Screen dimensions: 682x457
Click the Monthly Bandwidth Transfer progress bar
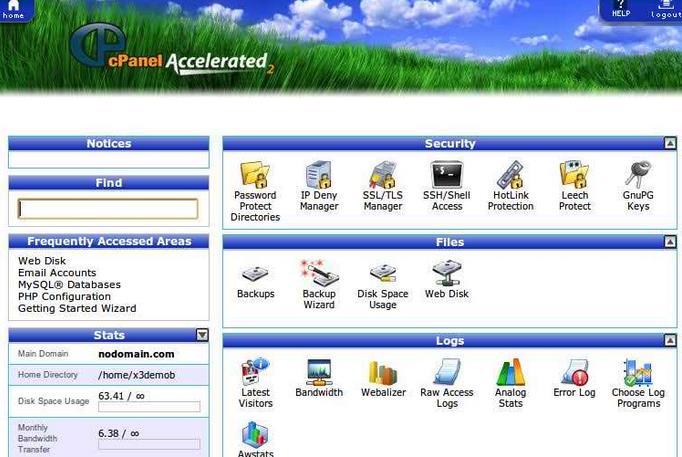[149, 444]
